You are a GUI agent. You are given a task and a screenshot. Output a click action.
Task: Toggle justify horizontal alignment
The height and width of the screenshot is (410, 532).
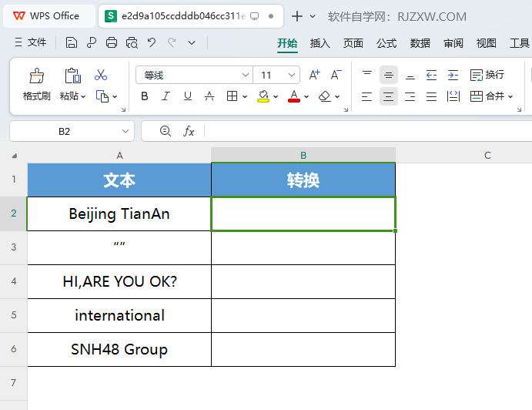click(432, 96)
